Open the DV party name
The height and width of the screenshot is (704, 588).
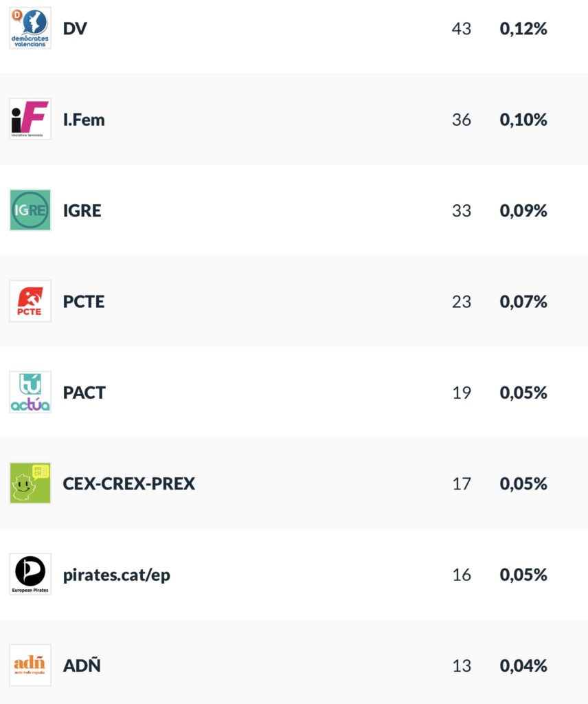click(75, 29)
